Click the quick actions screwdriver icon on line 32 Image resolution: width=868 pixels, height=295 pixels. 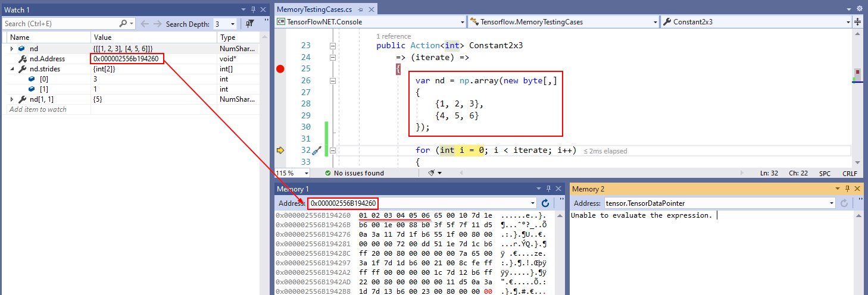coord(317,150)
